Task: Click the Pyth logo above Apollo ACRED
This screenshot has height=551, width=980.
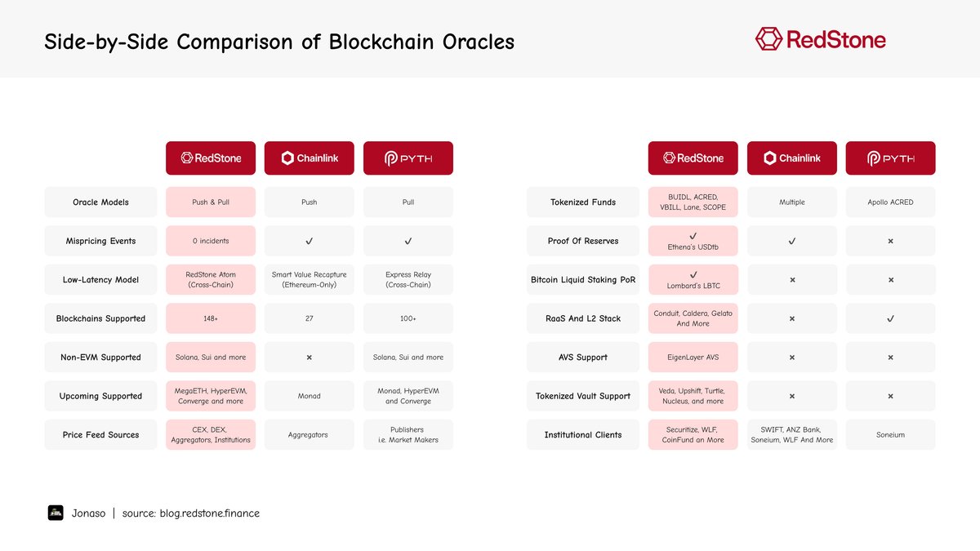Action: [x=890, y=158]
